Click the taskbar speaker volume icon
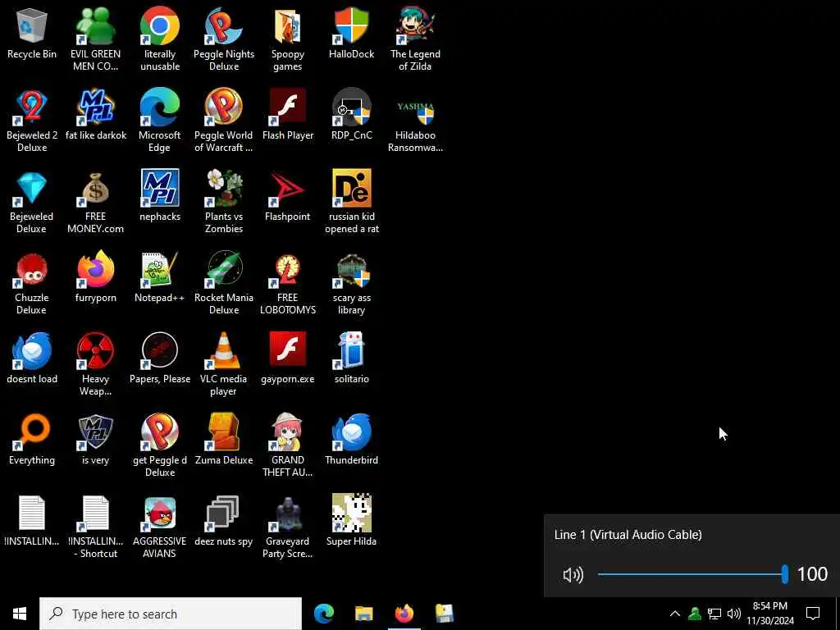The height and width of the screenshot is (630, 840). click(x=734, y=614)
